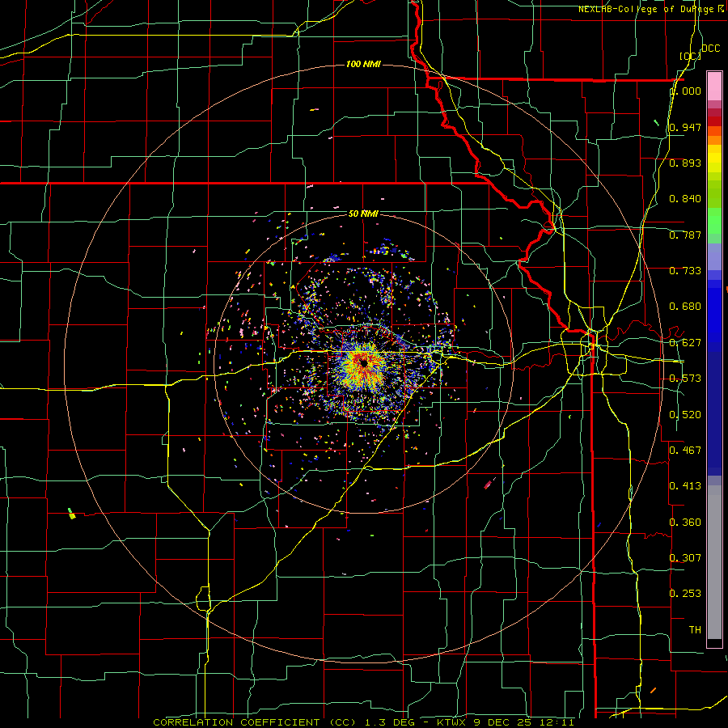Select the 0.253 legend value
The width and height of the screenshot is (728, 728).
coord(685,594)
